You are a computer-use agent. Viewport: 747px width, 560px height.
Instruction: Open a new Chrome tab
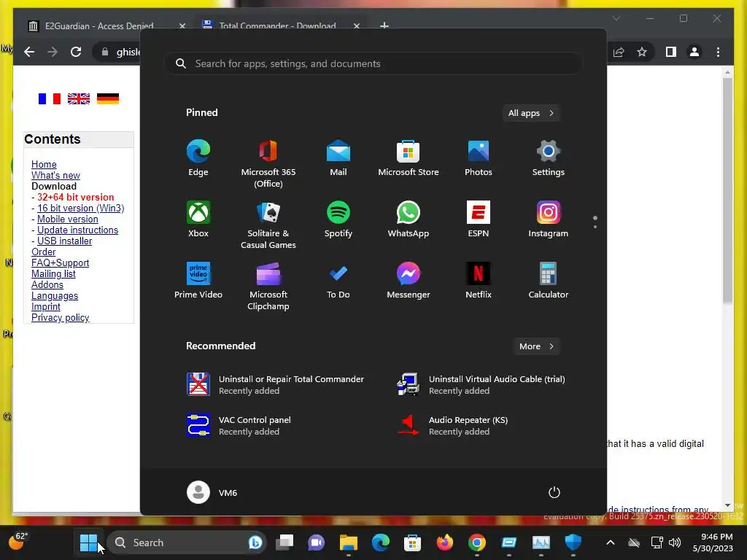click(x=384, y=26)
